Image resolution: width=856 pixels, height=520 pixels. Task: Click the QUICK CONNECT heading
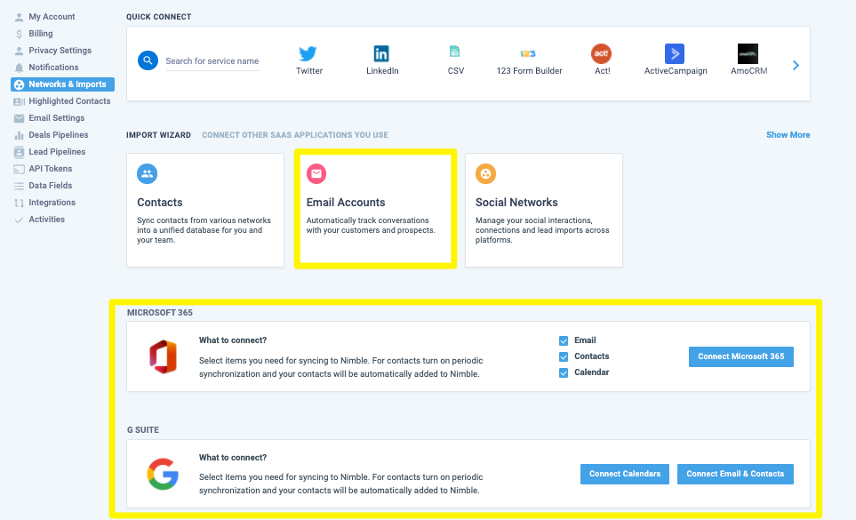pos(158,17)
